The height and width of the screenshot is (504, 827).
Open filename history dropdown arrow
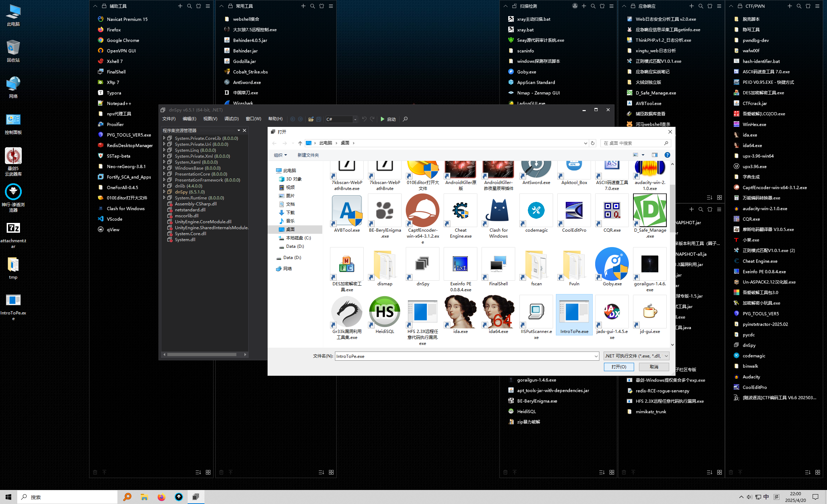coord(596,356)
